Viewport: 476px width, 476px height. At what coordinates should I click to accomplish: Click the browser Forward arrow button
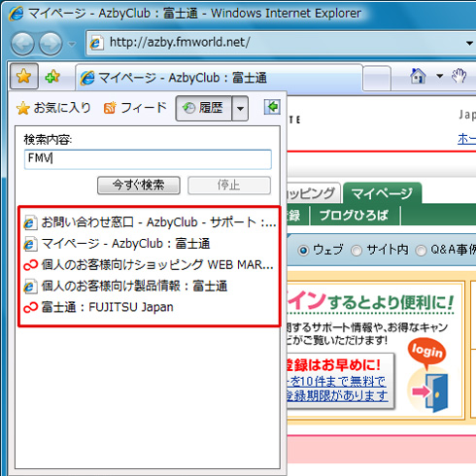pos(51,44)
